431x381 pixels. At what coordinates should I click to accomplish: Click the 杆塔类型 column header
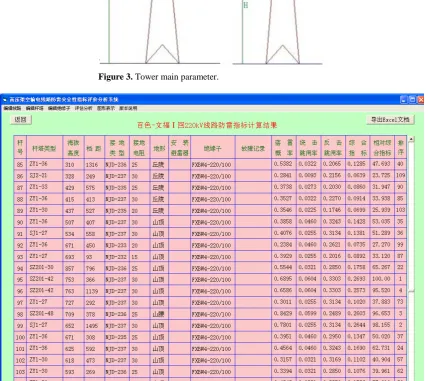click(x=44, y=147)
